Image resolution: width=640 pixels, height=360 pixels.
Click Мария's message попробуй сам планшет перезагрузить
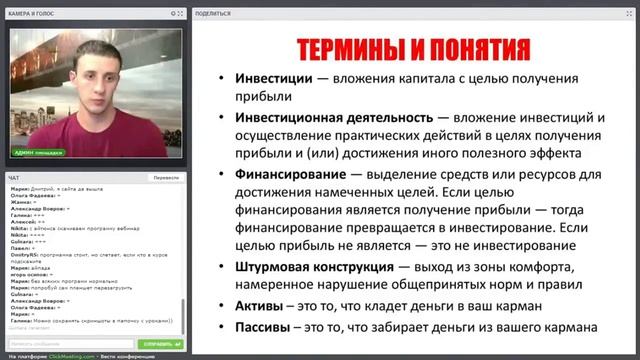pos(71,288)
